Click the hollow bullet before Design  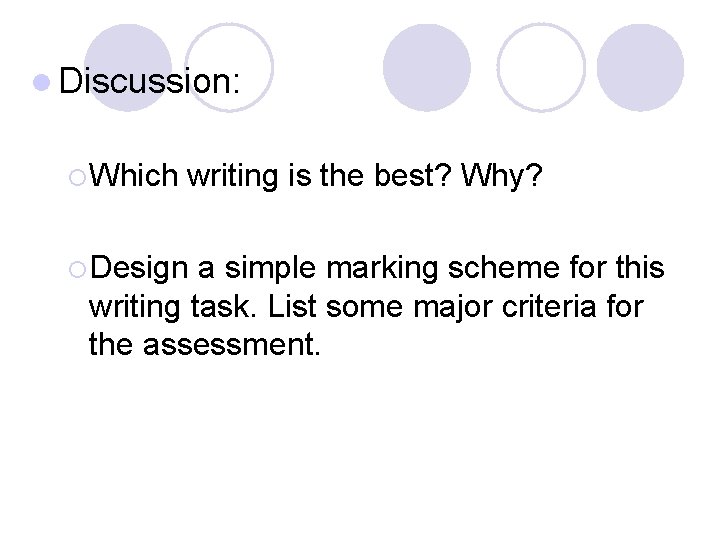click(x=79, y=269)
